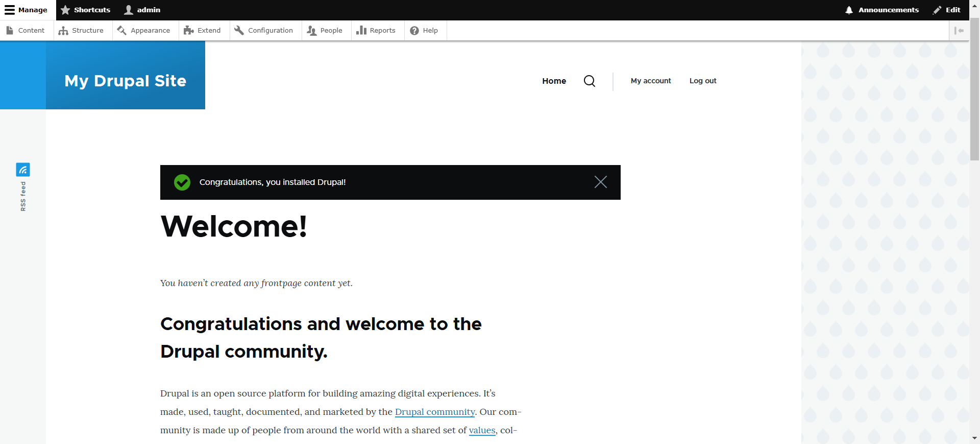Dismiss the Congratulations status message
980x444 pixels.
tap(601, 182)
